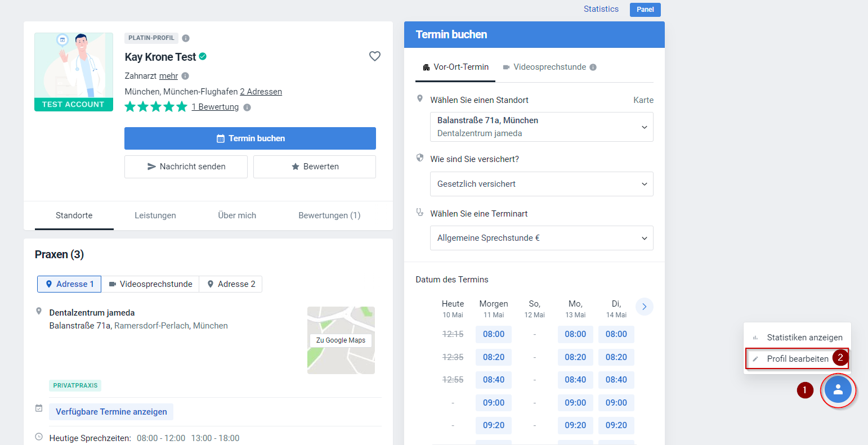Click the clock icon beside Heutige Sprechzeiten
The width and height of the screenshot is (868, 445).
(39, 437)
